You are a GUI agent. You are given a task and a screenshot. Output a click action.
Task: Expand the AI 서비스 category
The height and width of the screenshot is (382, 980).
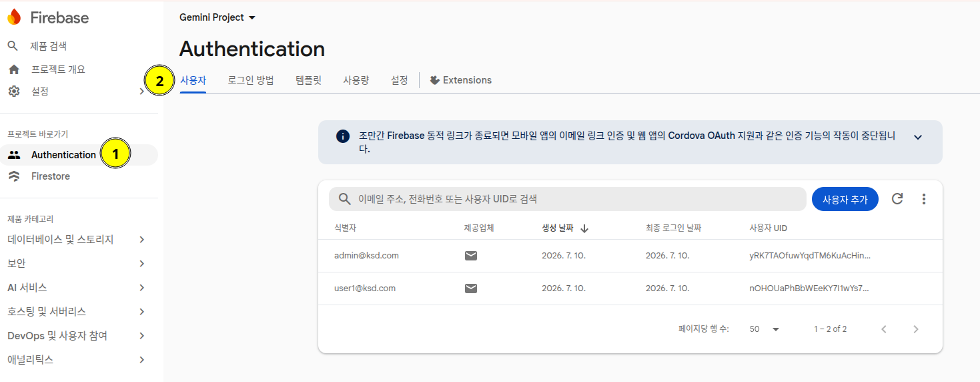click(77, 288)
